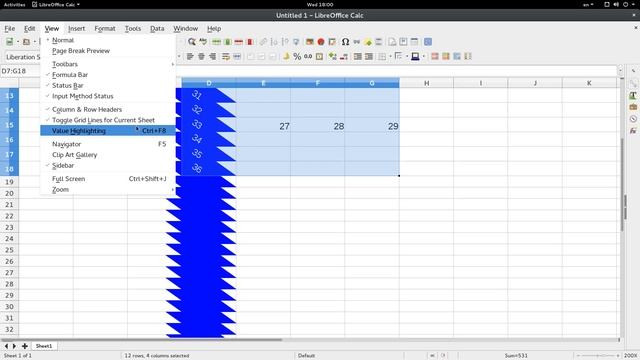Delete a decimal place from numbers
This screenshot has width=640, height=360.
344,56
